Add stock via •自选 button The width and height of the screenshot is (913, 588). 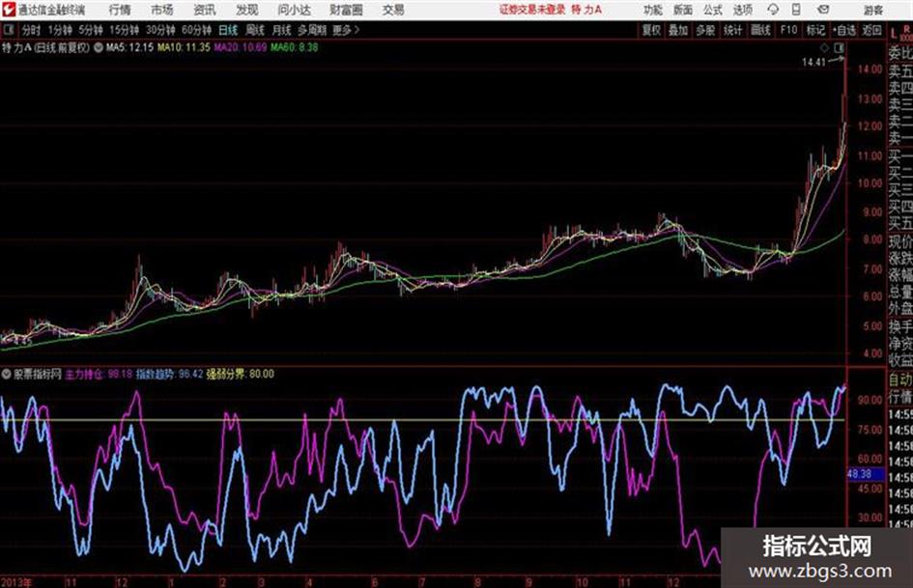point(843,30)
